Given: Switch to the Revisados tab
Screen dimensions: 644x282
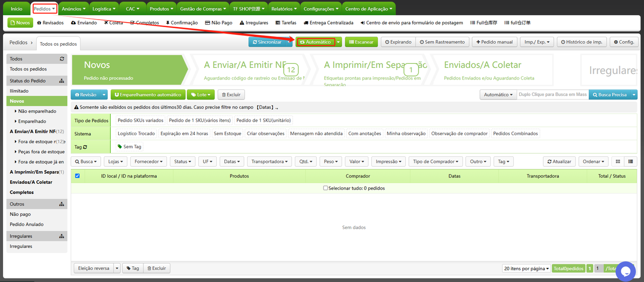Looking at the screenshot, I should click(50, 23).
